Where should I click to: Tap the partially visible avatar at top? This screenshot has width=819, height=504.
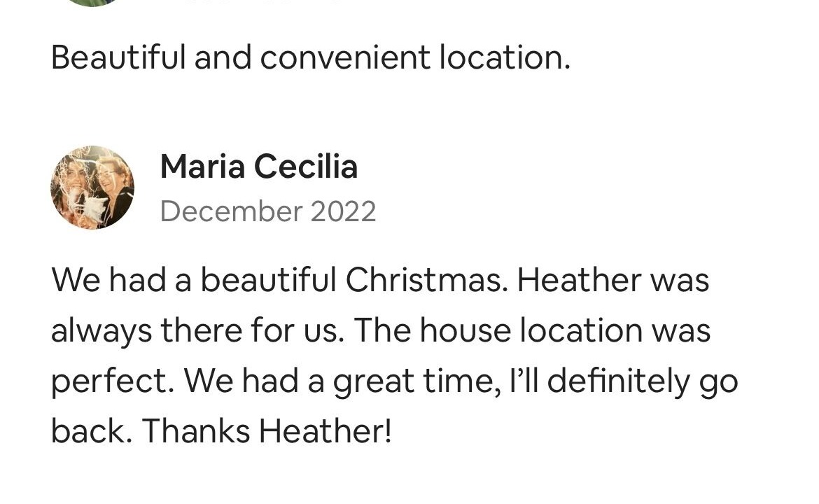(x=91, y=2)
